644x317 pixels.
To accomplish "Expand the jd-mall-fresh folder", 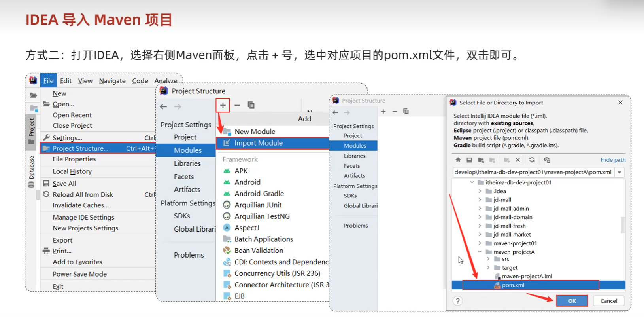I will [x=480, y=226].
